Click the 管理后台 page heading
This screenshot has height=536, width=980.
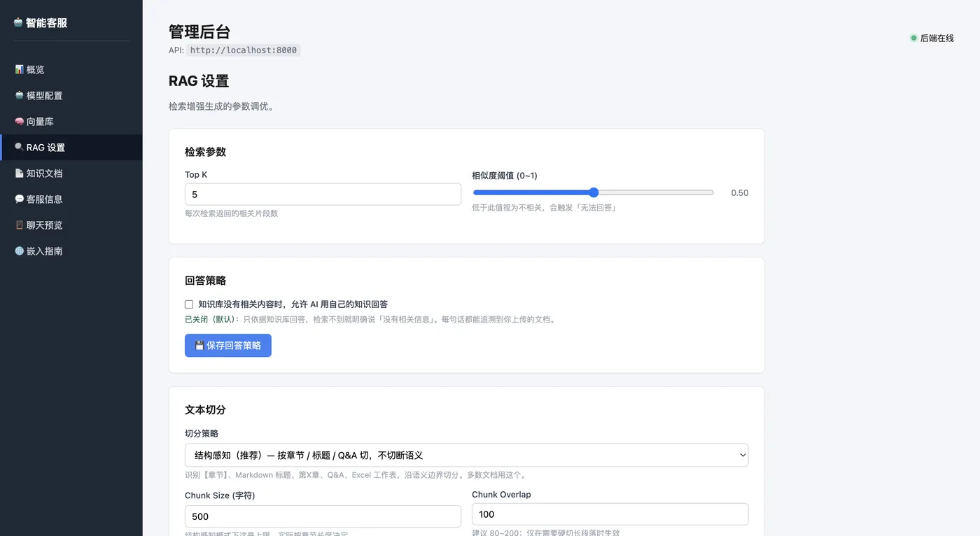(199, 31)
